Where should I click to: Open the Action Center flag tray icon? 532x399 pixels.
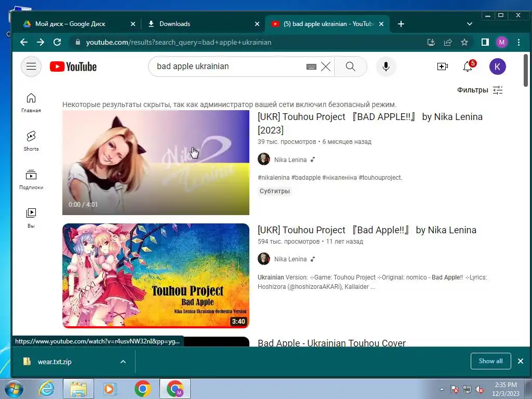(455, 389)
